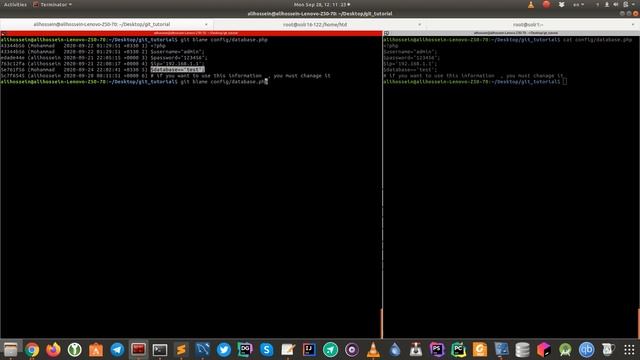Viewport: 640px width, 360px height.
Task: Open qBittorrent from the dock
Action: pos(587,350)
